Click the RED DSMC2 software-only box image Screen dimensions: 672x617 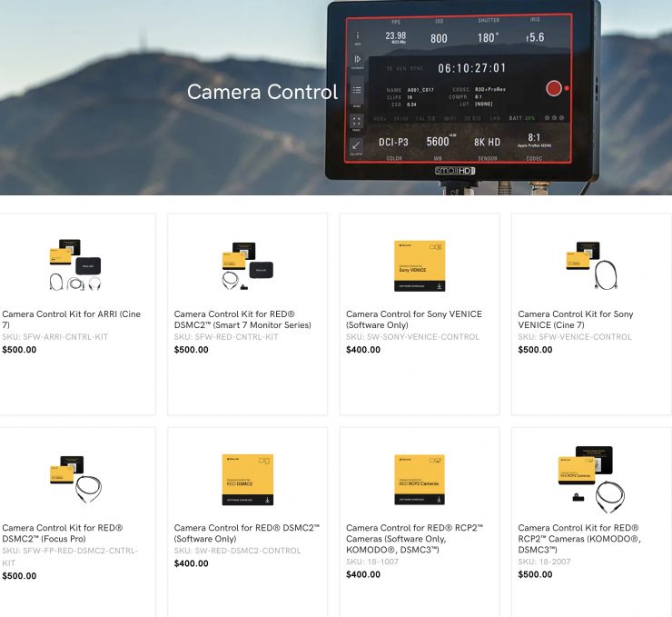pos(247,479)
